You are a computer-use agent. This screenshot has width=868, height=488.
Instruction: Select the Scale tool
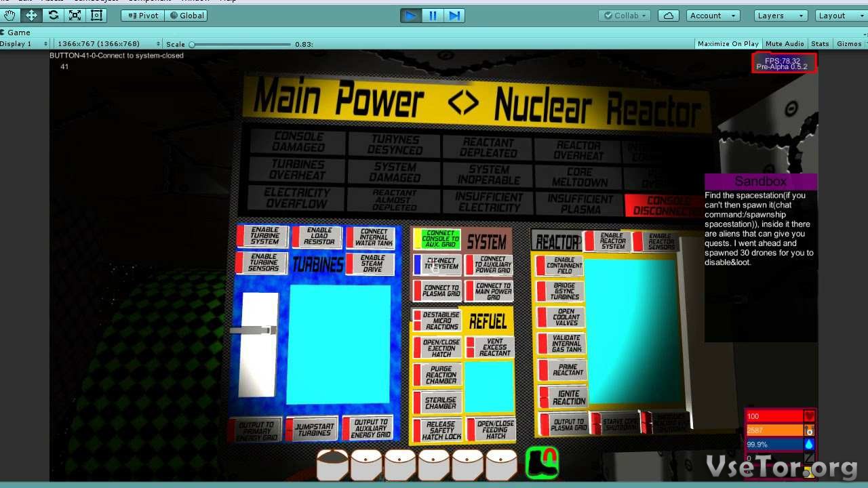click(x=75, y=16)
